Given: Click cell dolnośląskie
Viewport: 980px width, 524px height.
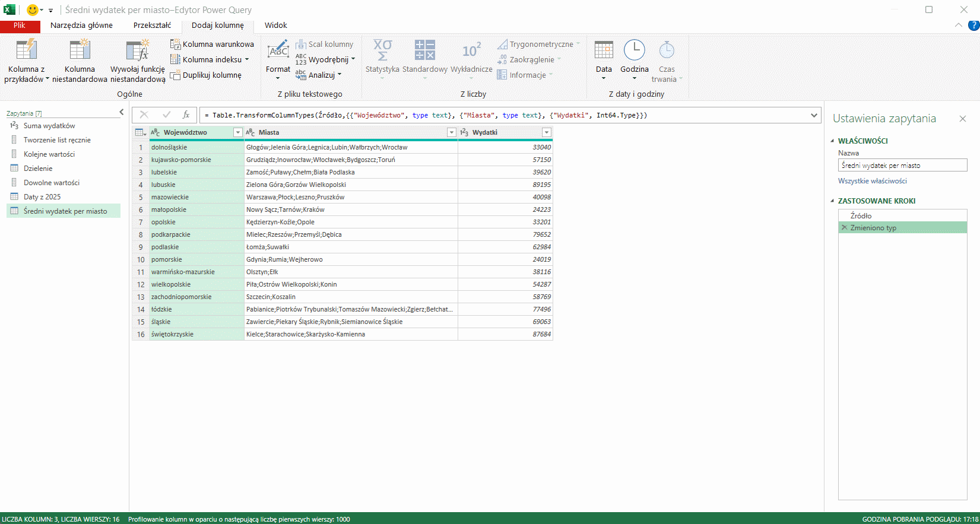Looking at the screenshot, I should 196,147.
